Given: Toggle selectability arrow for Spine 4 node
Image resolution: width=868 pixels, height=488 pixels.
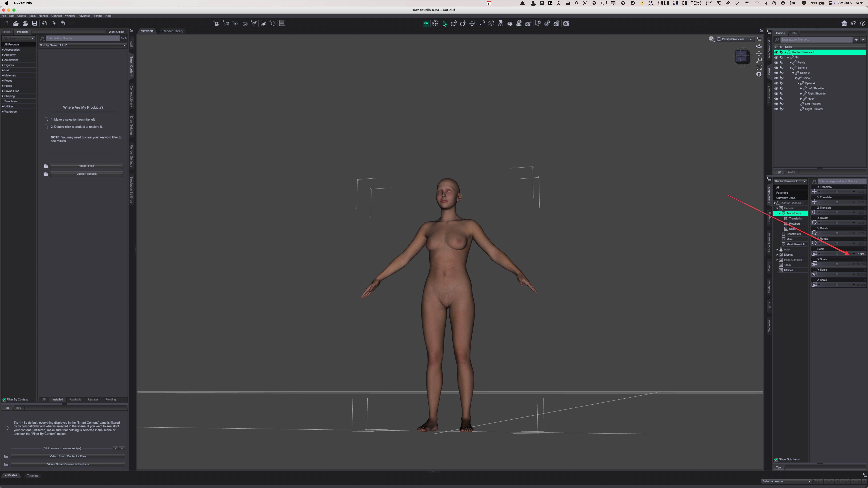Looking at the screenshot, I should click(781, 83).
